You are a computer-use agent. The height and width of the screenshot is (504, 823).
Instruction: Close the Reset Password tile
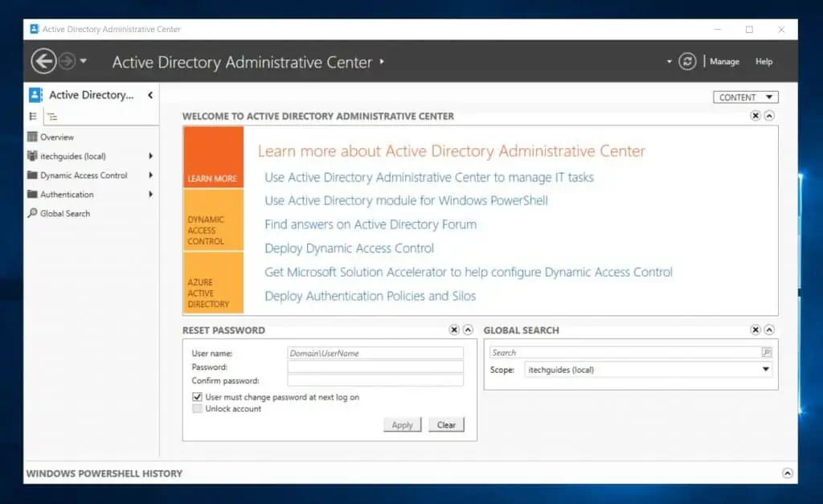click(x=454, y=330)
